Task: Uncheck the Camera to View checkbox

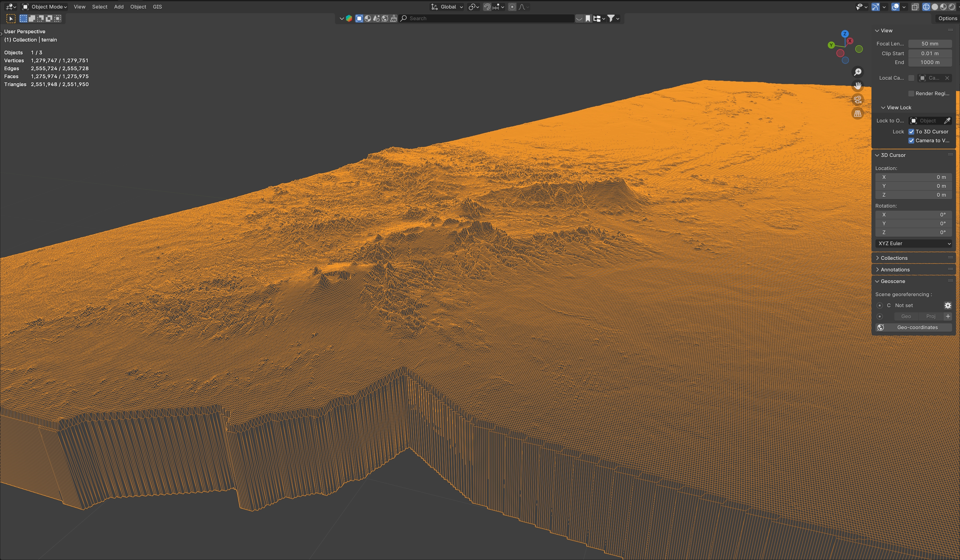Action: coord(911,140)
